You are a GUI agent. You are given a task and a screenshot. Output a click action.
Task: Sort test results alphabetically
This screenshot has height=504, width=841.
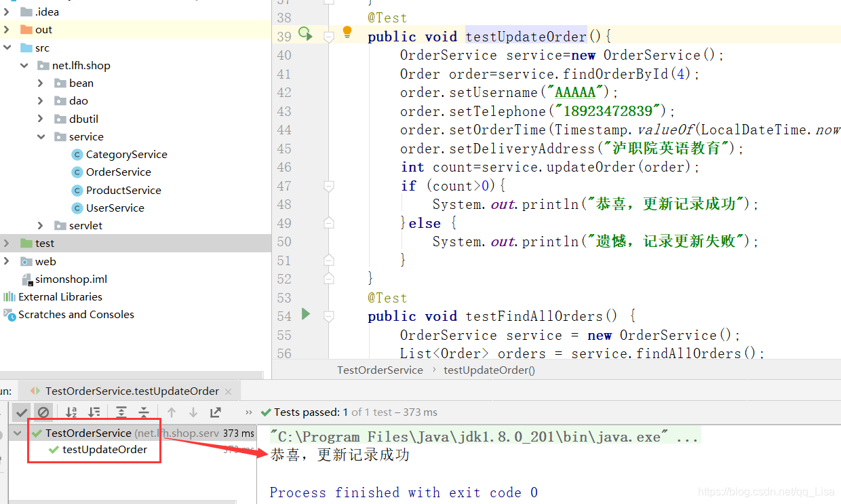pyautogui.click(x=71, y=412)
